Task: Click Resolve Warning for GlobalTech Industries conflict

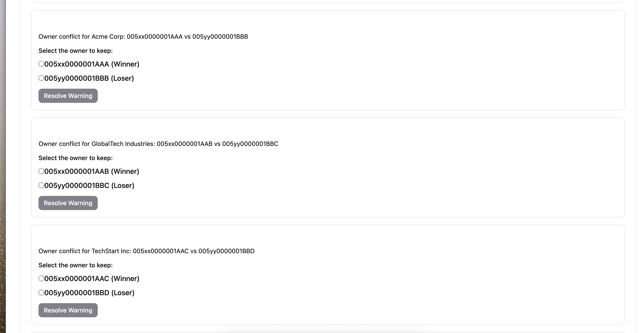Action: (x=68, y=203)
